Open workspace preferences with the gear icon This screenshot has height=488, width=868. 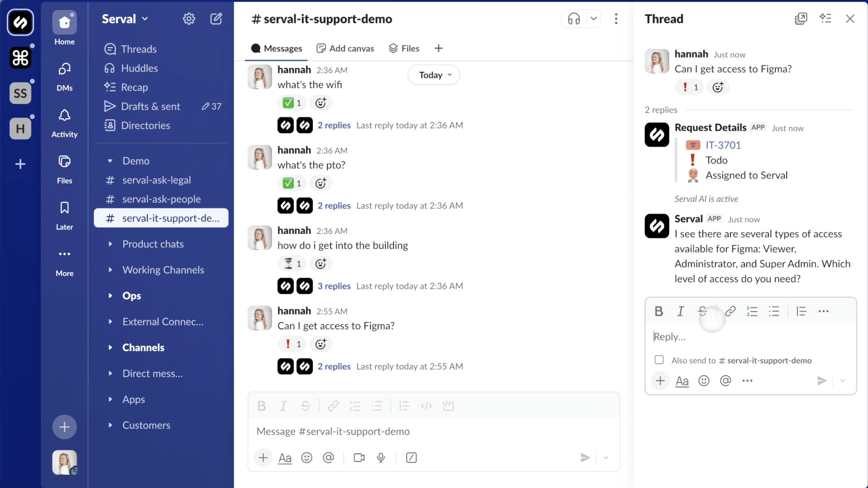(189, 19)
